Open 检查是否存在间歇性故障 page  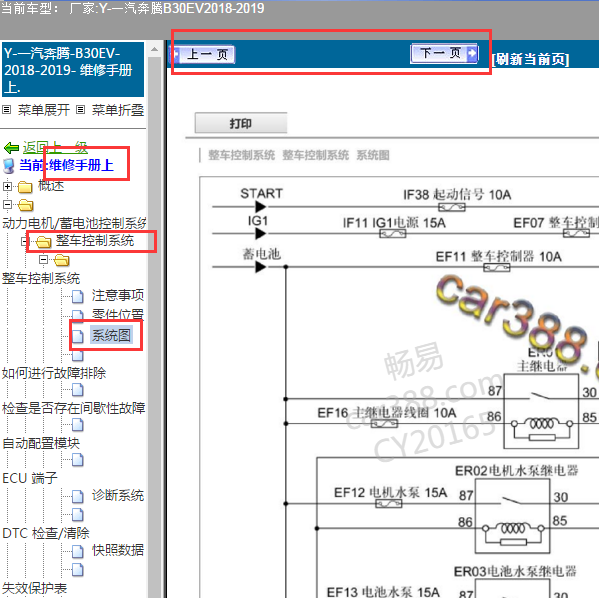(74, 408)
